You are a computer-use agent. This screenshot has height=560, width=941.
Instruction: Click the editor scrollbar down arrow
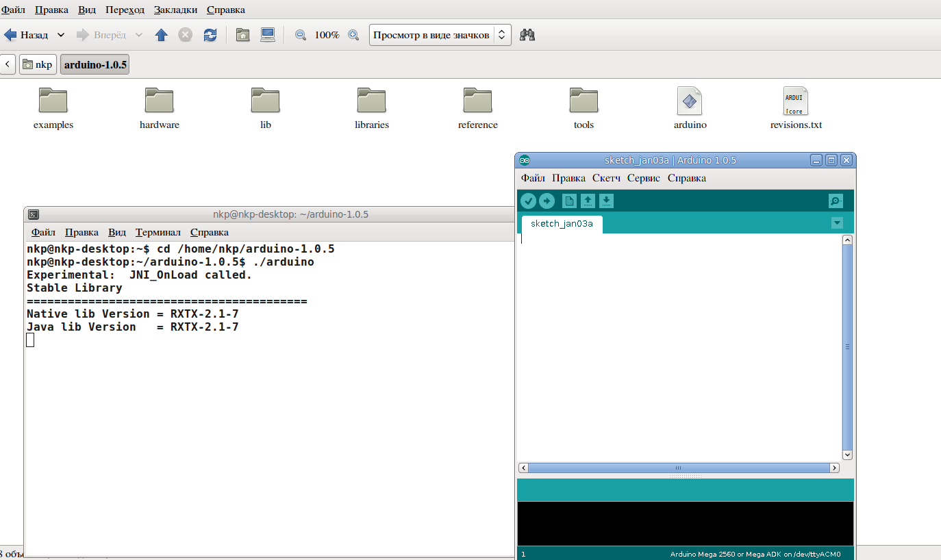click(847, 455)
